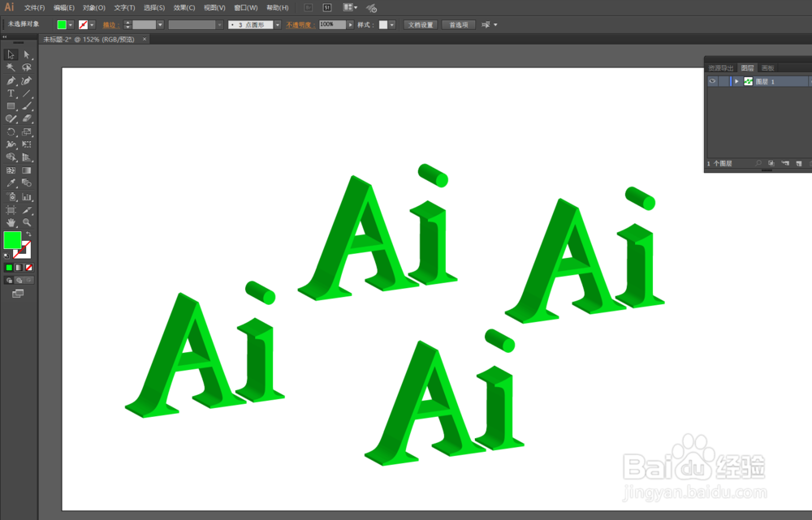
Task: Select the Direct Selection tool
Action: click(27, 54)
